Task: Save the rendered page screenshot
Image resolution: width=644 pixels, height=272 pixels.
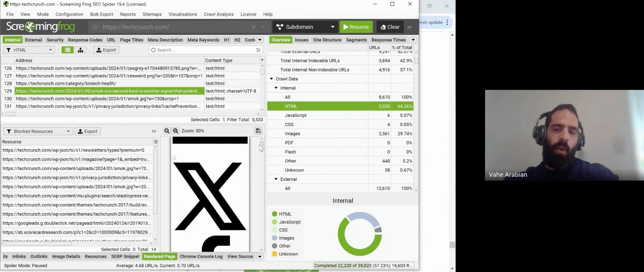Action: click(x=258, y=131)
